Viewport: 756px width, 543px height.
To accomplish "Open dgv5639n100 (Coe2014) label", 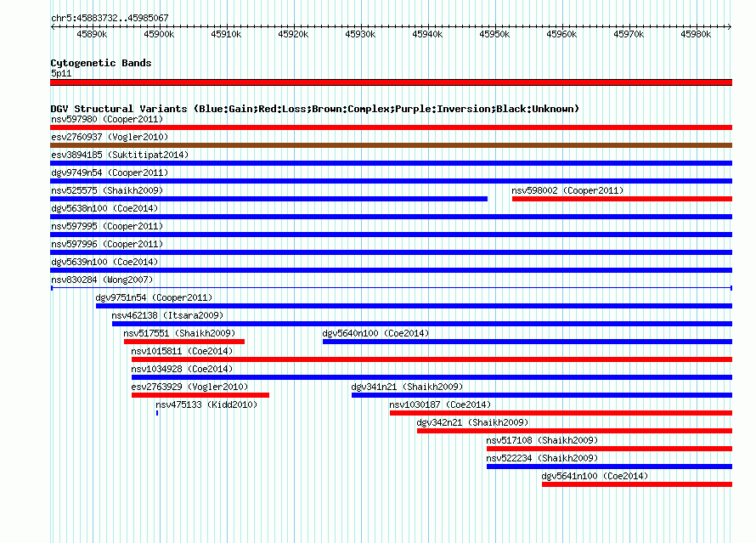I will pos(104,262).
